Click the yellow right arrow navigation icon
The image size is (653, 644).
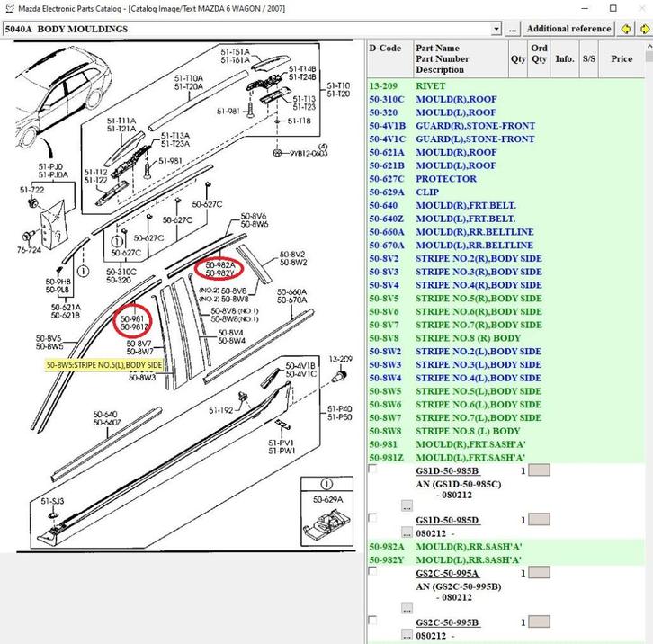point(644,29)
